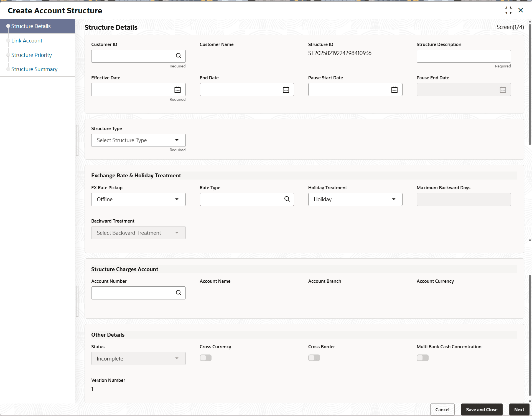Toggle the Cross Border switch
Viewport: 532px width, 416px height.
click(x=314, y=358)
